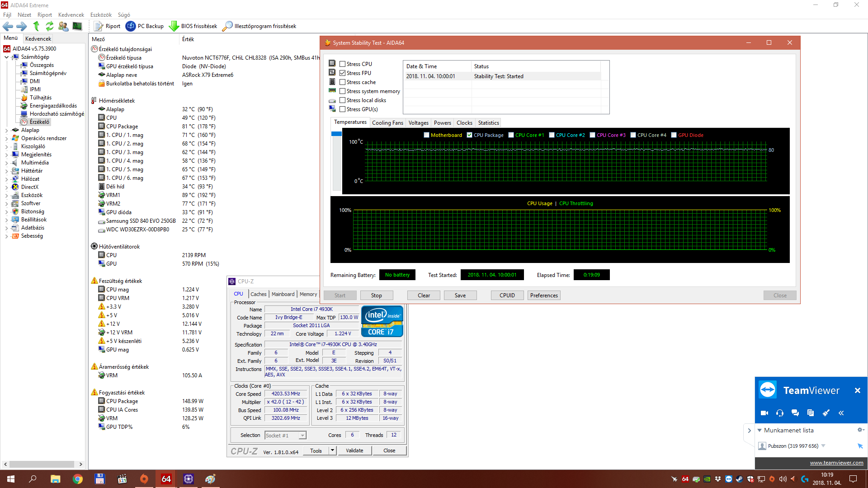Click CPU-Z Validate button

(354, 450)
